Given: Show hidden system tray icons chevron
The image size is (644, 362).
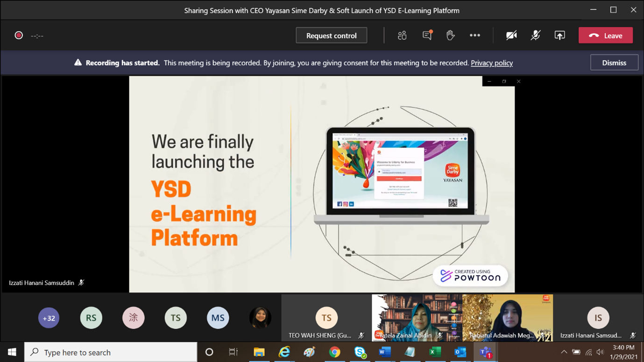Looking at the screenshot, I should point(564,352).
